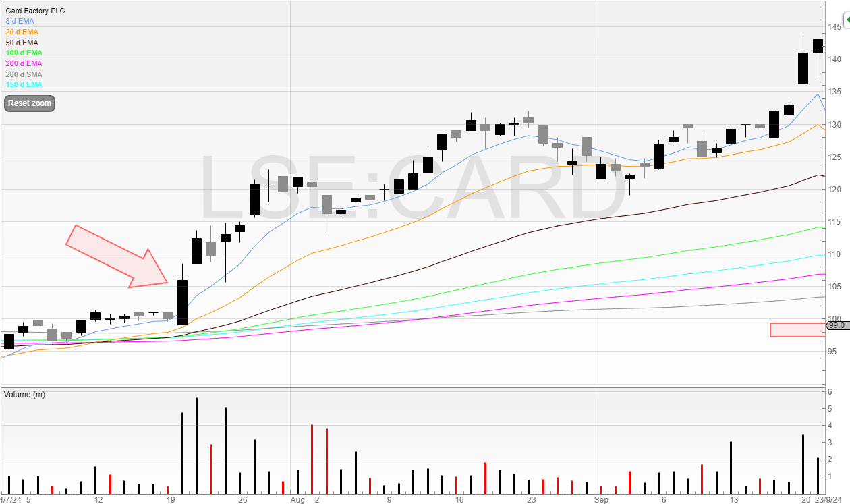The image size is (850, 504).
Task: Click the Reset zoom button
Action: click(29, 103)
